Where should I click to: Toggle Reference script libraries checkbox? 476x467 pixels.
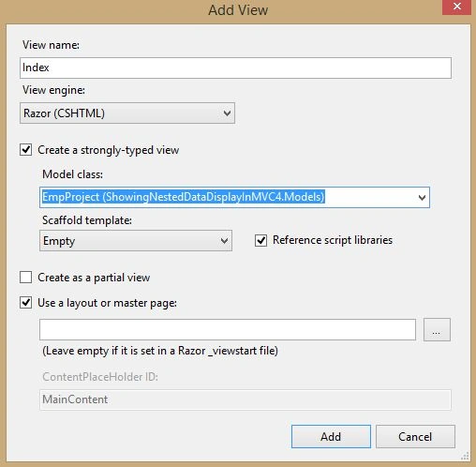(x=260, y=240)
